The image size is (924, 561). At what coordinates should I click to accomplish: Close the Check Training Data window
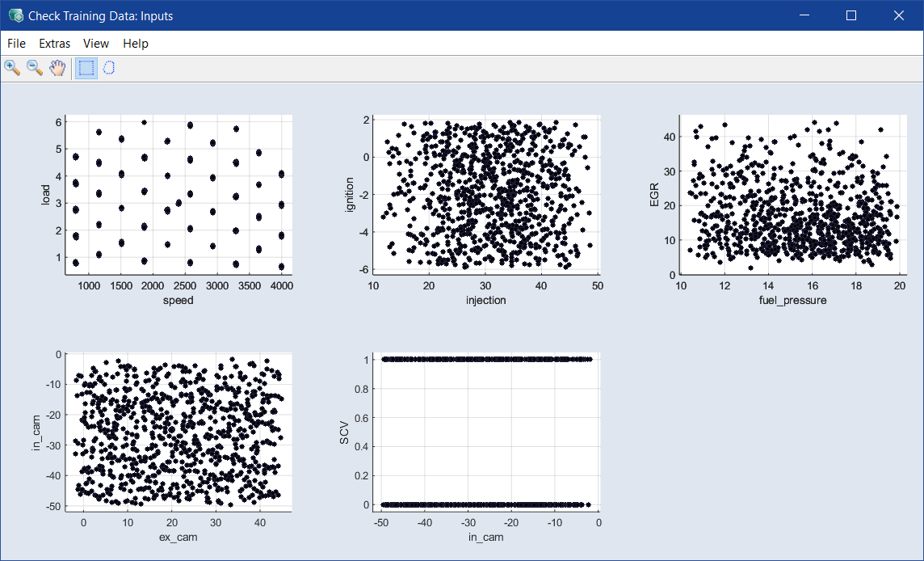[x=898, y=15]
